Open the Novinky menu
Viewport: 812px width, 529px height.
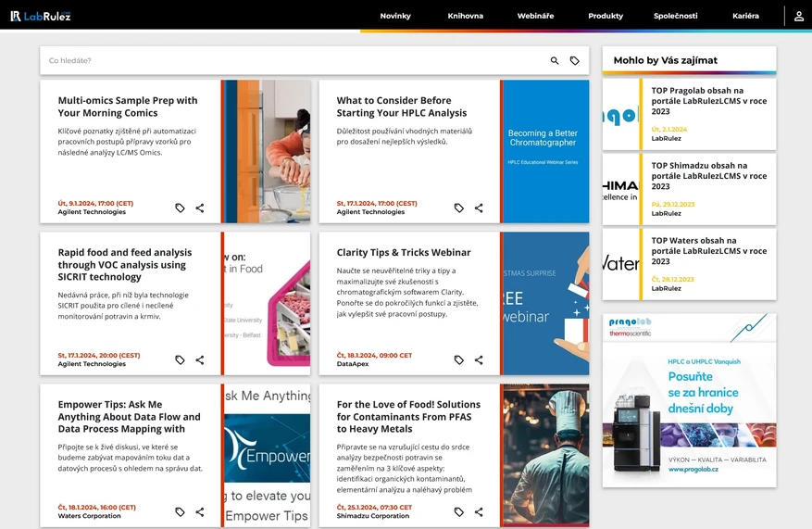(x=395, y=16)
